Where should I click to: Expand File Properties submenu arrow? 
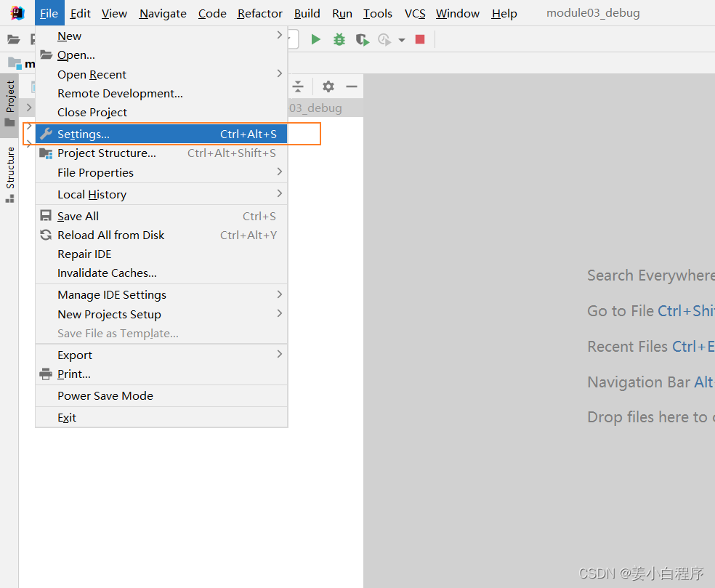point(280,172)
